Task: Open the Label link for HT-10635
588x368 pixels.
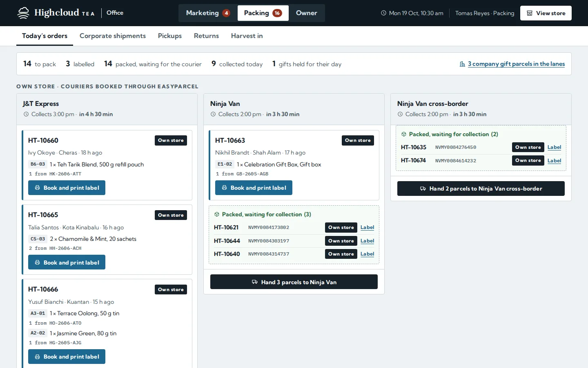Action: [555, 147]
